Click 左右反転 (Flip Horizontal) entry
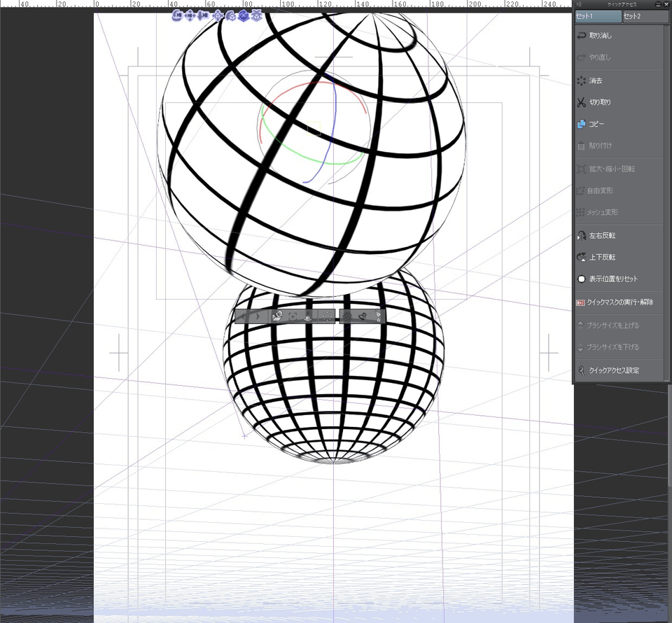The image size is (672, 623). [619, 235]
